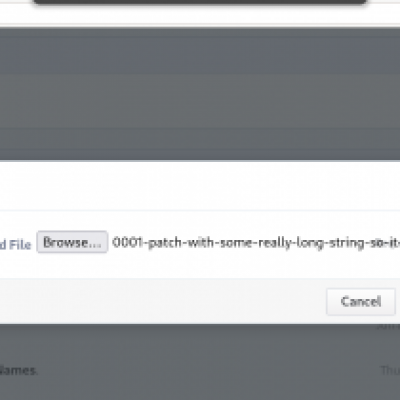Click the Browse... file chooser button

72,242
